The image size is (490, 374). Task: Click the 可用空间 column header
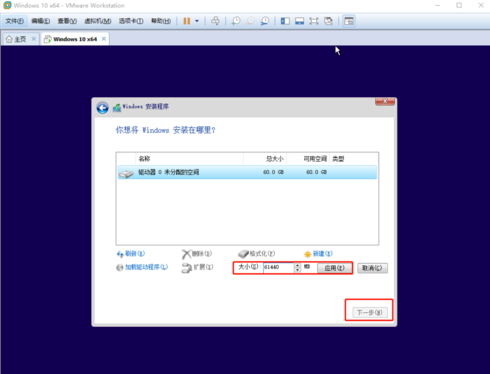[308, 159]
